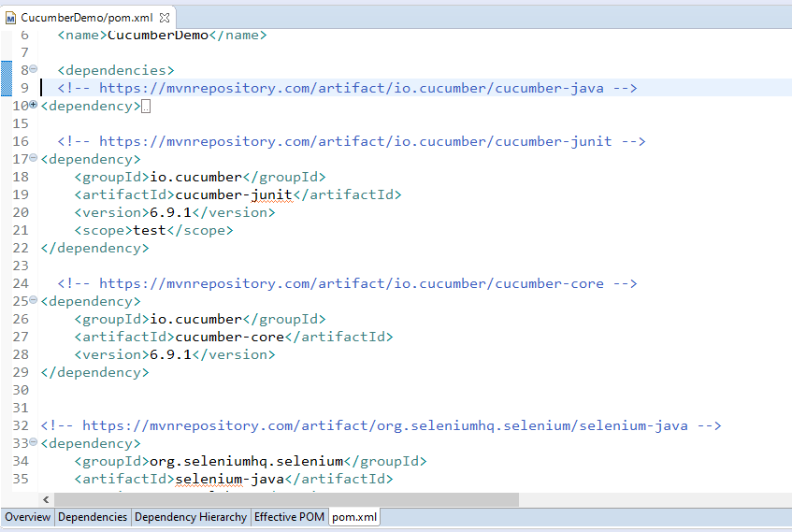Click the version 6.9.1 on line 28
The height and width of the screenshot is (532, 792).
pos(171,354)
